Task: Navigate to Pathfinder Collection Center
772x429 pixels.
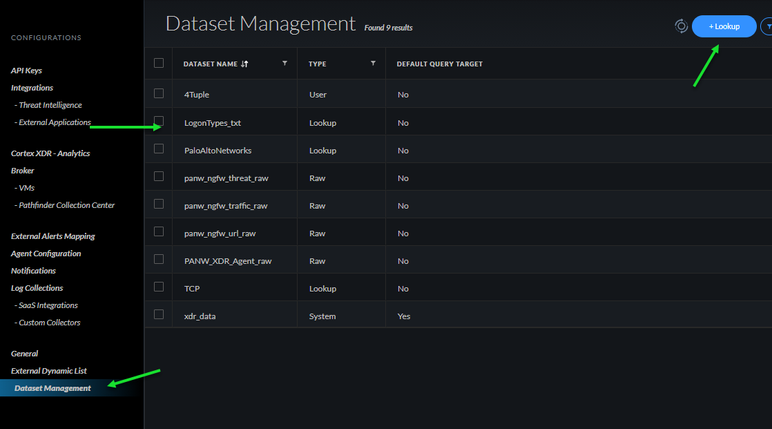Action: point(66,205)
